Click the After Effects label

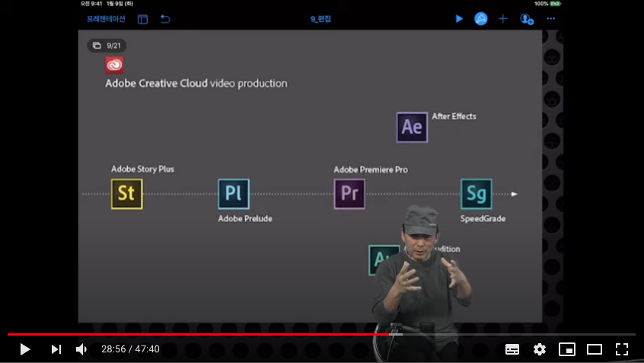[x=454, y=116]
